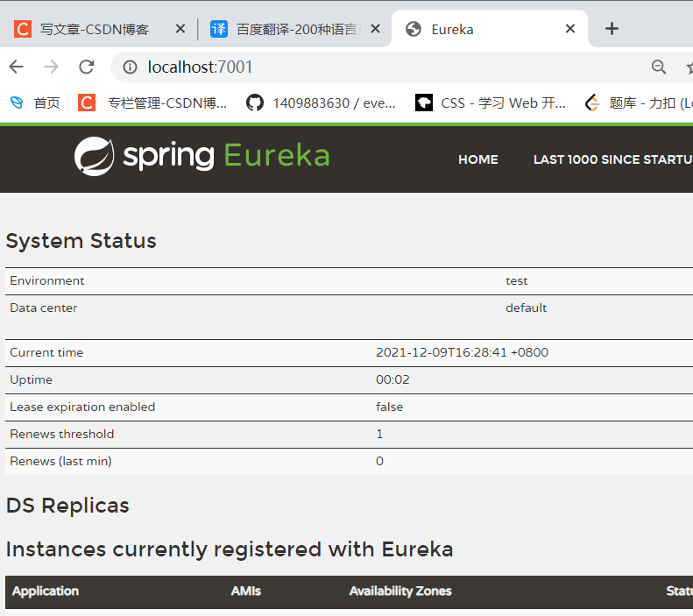The height and width of the screenshot is (616, 693).
Task: Open the 首页 bookmark
Action: click(35, 103)
